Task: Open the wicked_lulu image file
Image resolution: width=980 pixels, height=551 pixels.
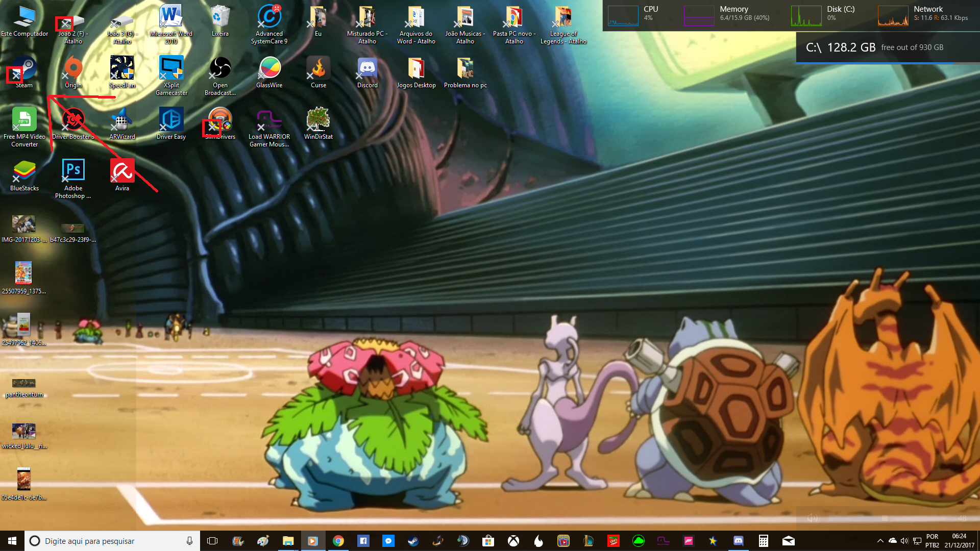Action: pyautogui.click(x=24, y=437)
